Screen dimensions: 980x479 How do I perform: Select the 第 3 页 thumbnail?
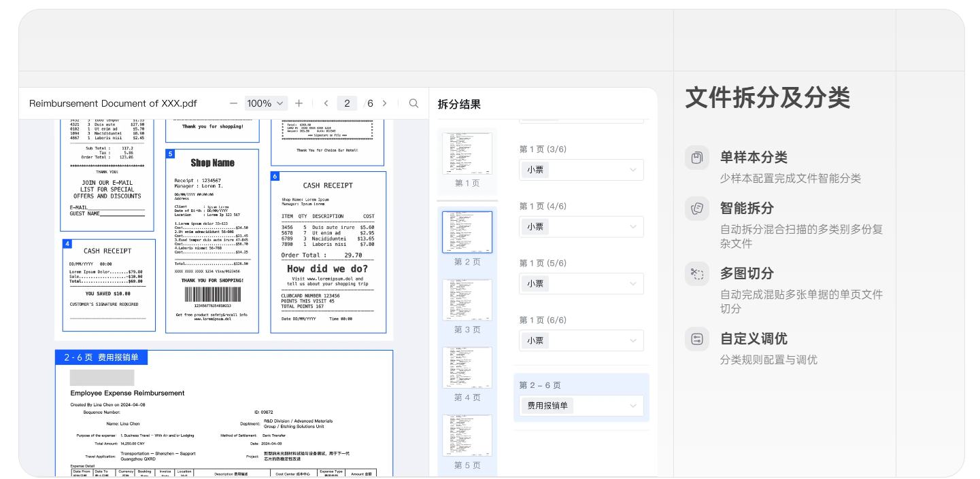[467, 300]
